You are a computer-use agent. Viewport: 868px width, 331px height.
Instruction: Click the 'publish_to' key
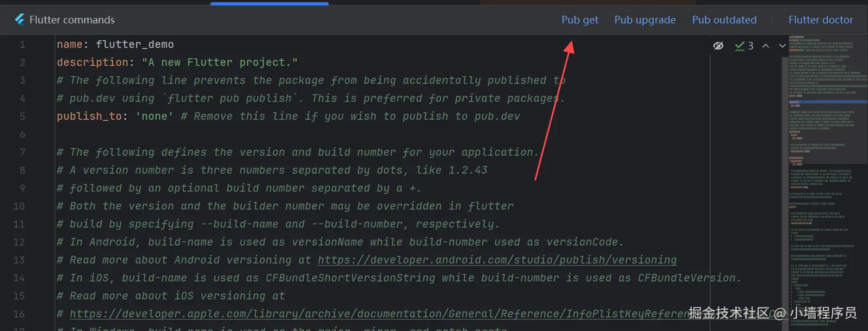click(89, 116)
